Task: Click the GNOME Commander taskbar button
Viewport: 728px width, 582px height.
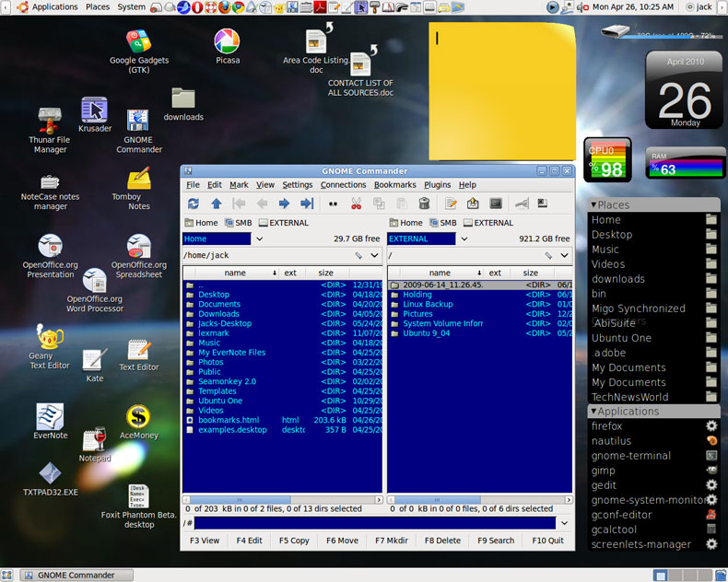Action: click(77, 575)
